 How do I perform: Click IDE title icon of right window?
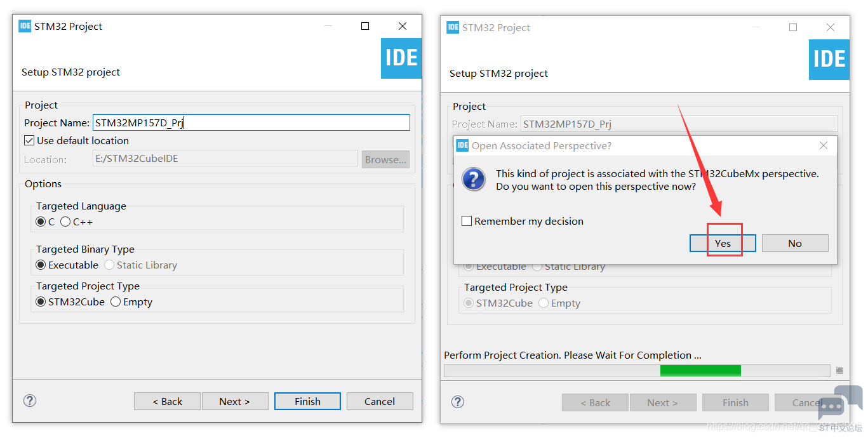click(453, 27)
